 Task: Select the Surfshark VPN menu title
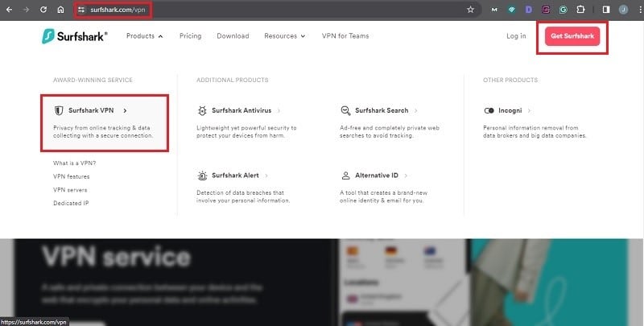(x=91, y=110)
